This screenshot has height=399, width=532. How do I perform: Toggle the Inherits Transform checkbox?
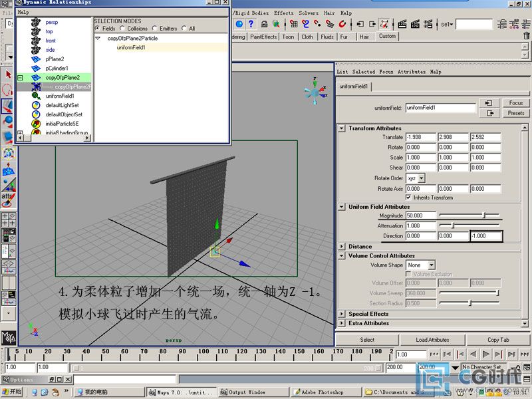click(x=408, y=197)
